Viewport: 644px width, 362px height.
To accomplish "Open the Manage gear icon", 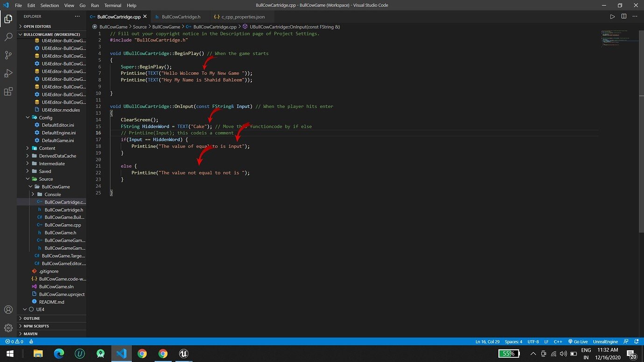I will point(8,328).
